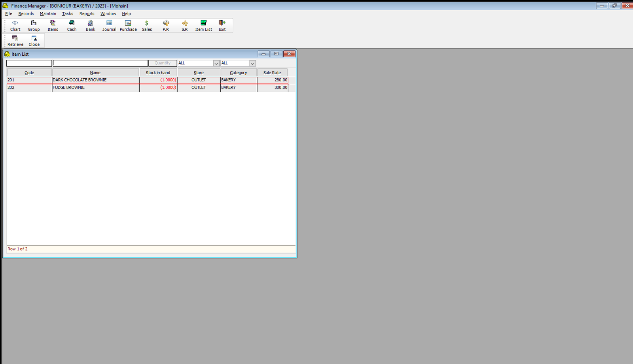Screen dimensions: 633x364
Task: Click the P.R toolbar icon
Action: [166, 25]
